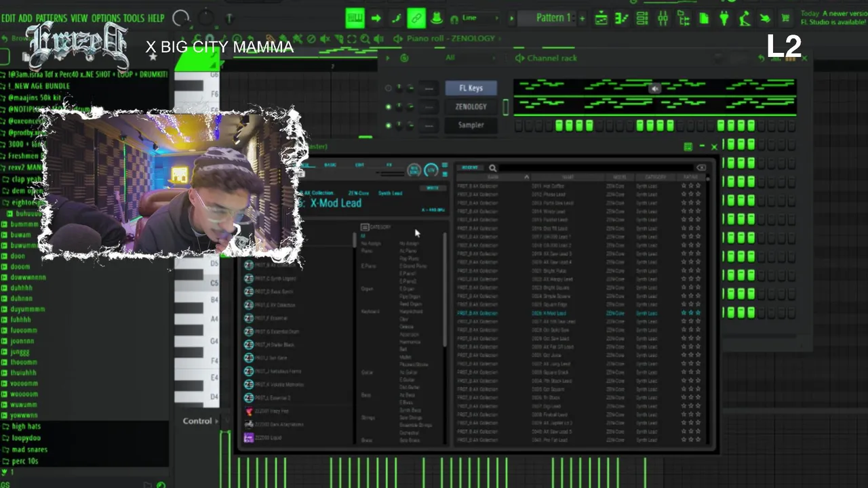Viewport: 868px width, 488px height.
Task: Click the Channel rack undo arrow icon
Action: point(762,59)
